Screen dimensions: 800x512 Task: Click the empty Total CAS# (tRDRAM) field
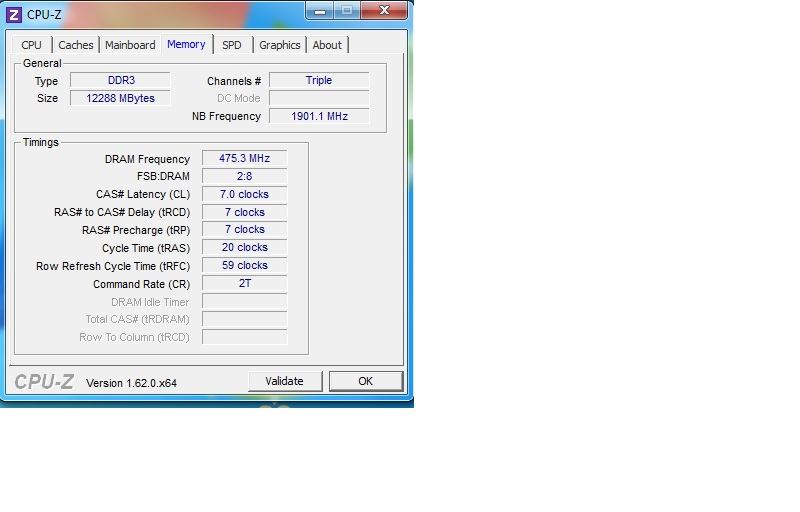click(x=244, y=319)
